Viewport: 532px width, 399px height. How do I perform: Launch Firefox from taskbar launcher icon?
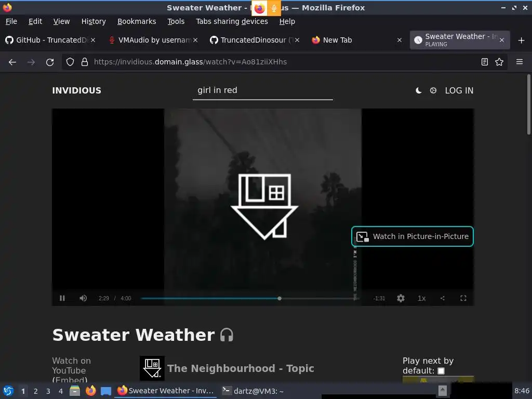point(90,391)
